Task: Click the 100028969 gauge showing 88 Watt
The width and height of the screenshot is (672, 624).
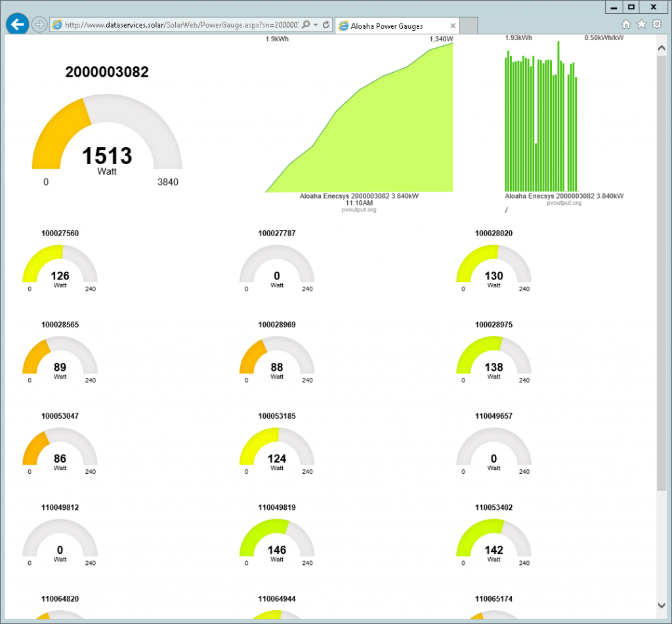Action: (x=277, y=359)
